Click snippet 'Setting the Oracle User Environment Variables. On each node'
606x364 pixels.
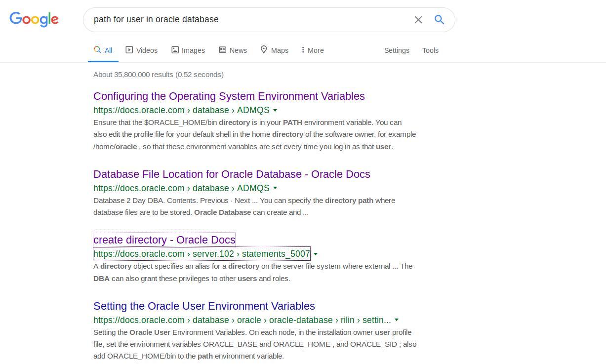click(255, 344)
